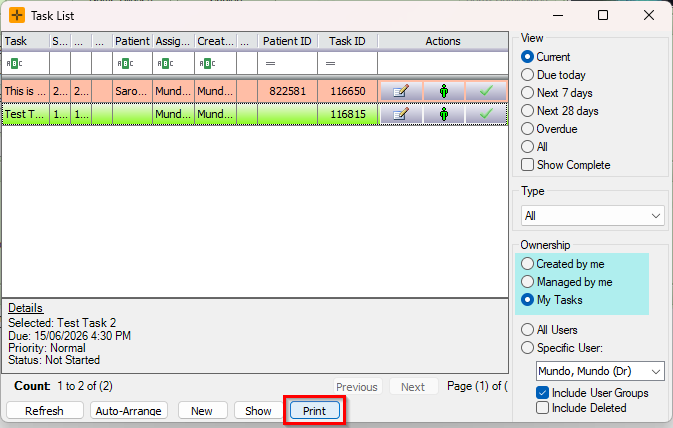673x428 pixels.
Task: Click the Print button
Action: 315,410
